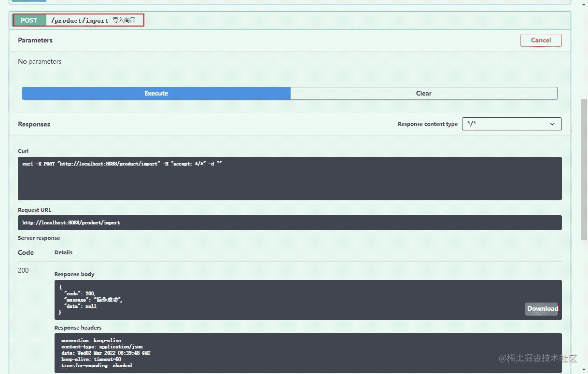Screen dimensions: 588x374
Task: Click the Response content type label
Action: [x=427, y=124]
